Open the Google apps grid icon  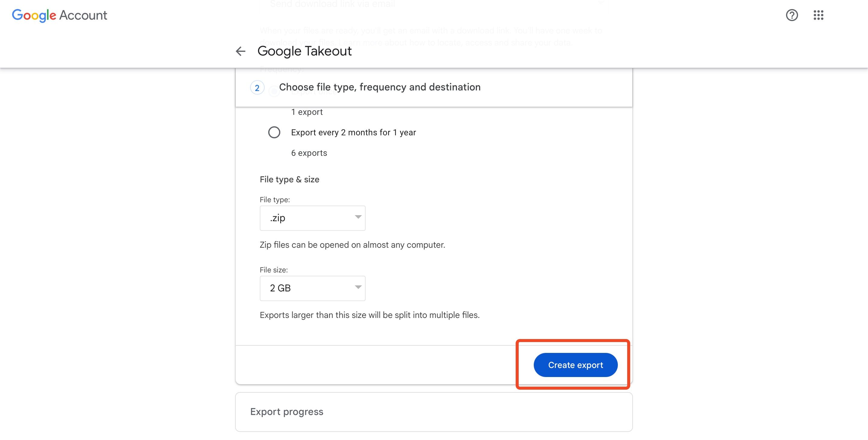[x=819, y=15]
